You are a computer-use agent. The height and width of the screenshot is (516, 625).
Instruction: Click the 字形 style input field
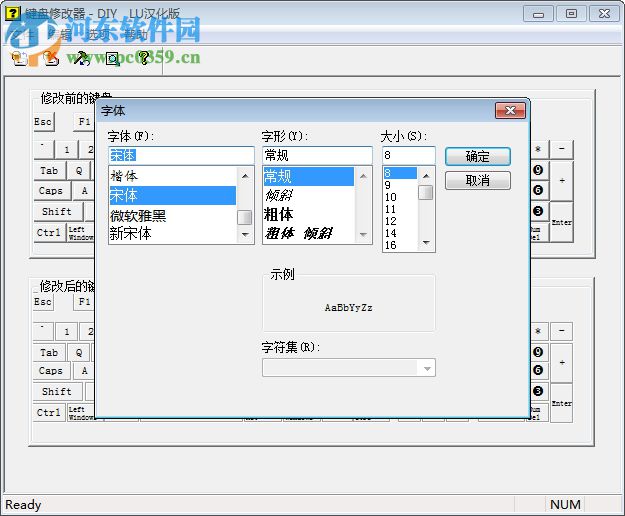pyautogui.click(x=317, y=155)
